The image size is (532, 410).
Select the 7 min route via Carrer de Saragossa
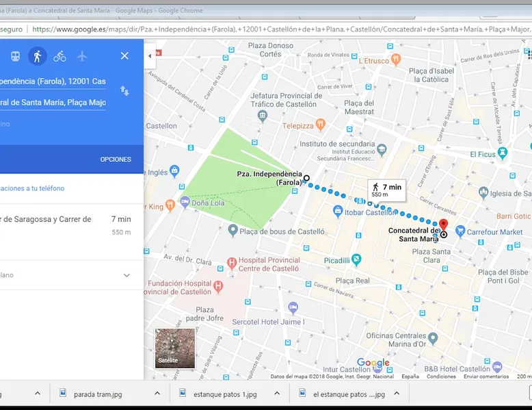point(72,226)
